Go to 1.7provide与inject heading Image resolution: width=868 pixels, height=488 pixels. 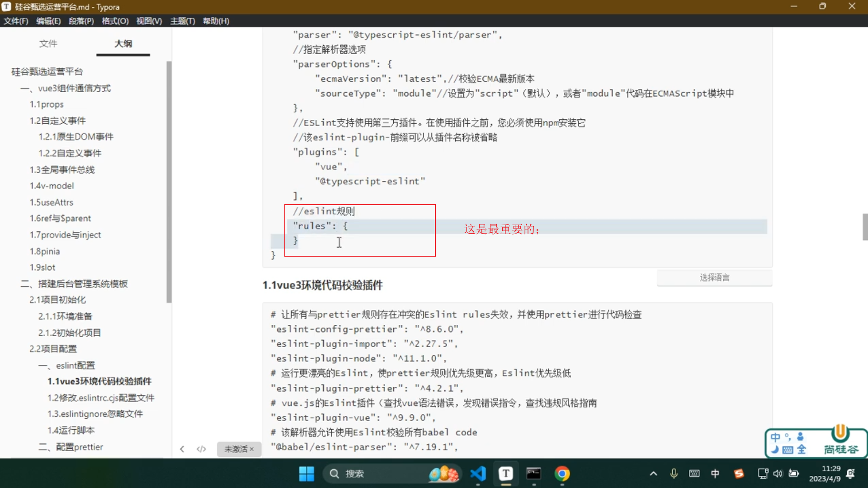point(65,235)
